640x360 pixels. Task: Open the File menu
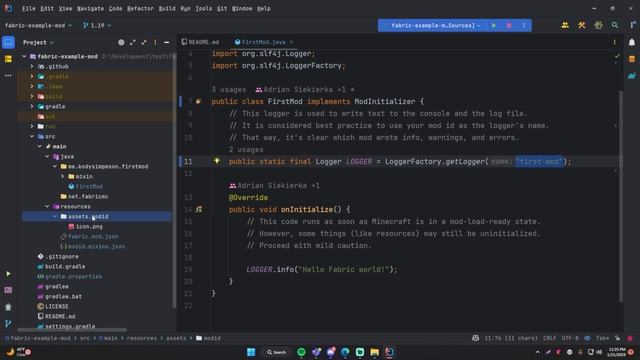click(29, 9)
